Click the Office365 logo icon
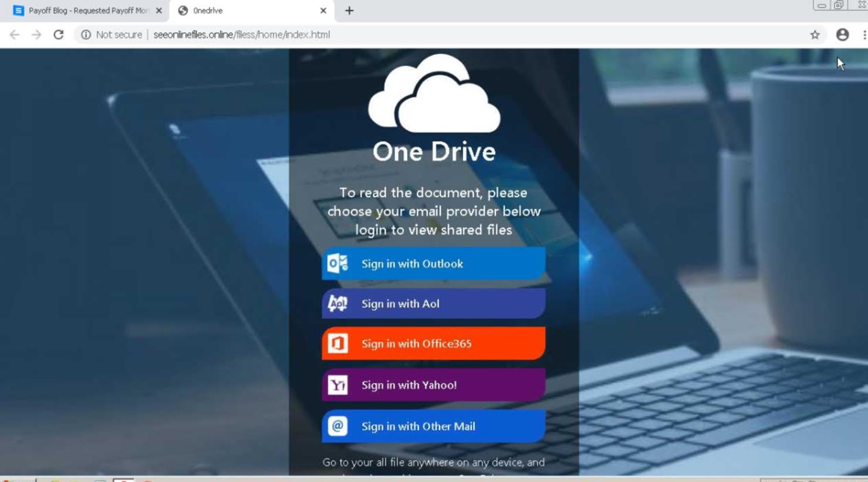This screenshot has height=482, width=868. click(x=338, y=344)
